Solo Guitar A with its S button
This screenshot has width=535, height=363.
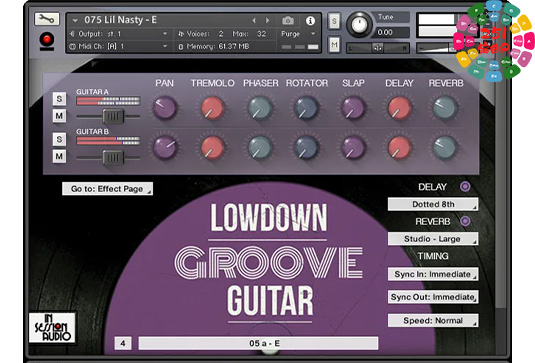(x=59, y=99)
